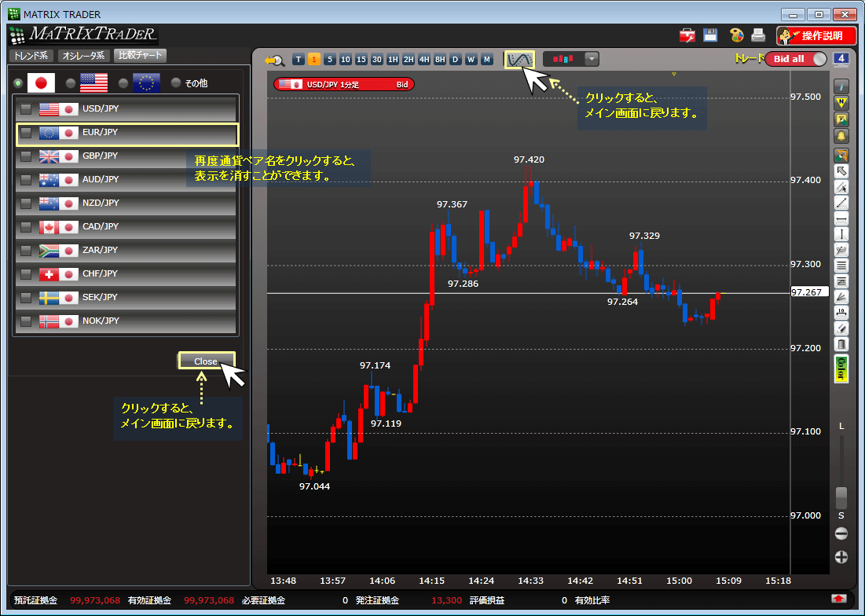865x616 pixels.
Task: Check the AUD/JPY checkbox
Action: (x=26, y=180)
